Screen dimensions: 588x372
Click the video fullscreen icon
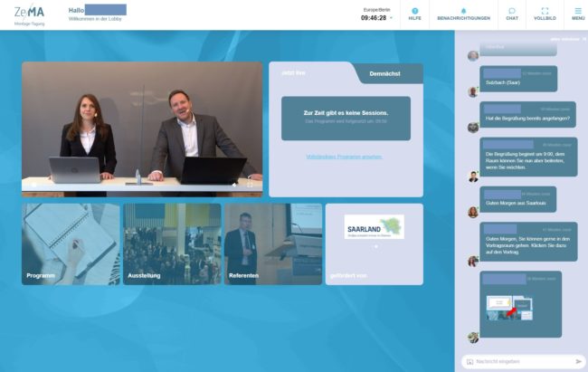point(251,184)
